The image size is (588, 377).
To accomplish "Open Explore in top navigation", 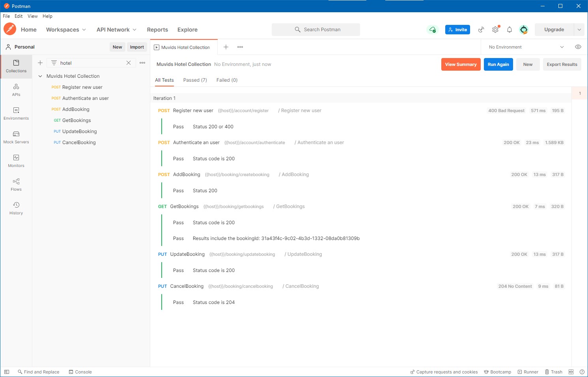I will tap(187, 30).
